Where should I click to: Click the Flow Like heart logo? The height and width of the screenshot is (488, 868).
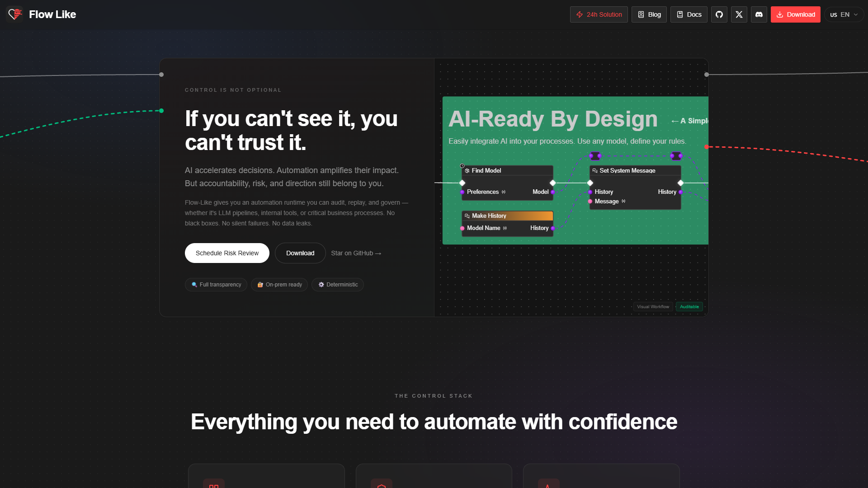coord(15,14)
